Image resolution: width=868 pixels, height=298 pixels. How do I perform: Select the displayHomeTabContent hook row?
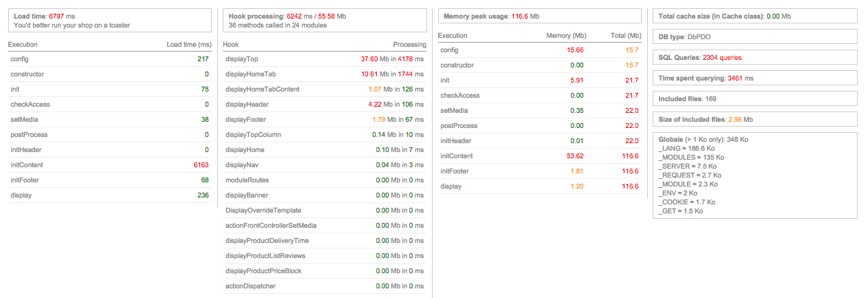(x=325, y=89)
